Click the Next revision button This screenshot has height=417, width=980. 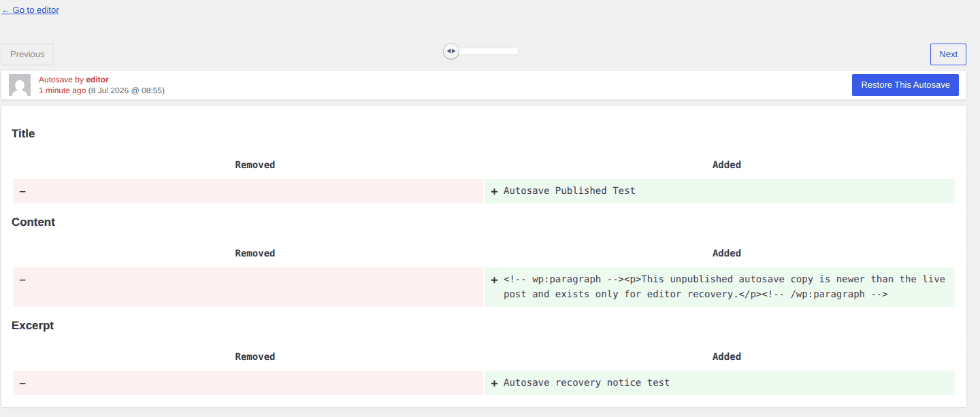pos(948,54)
